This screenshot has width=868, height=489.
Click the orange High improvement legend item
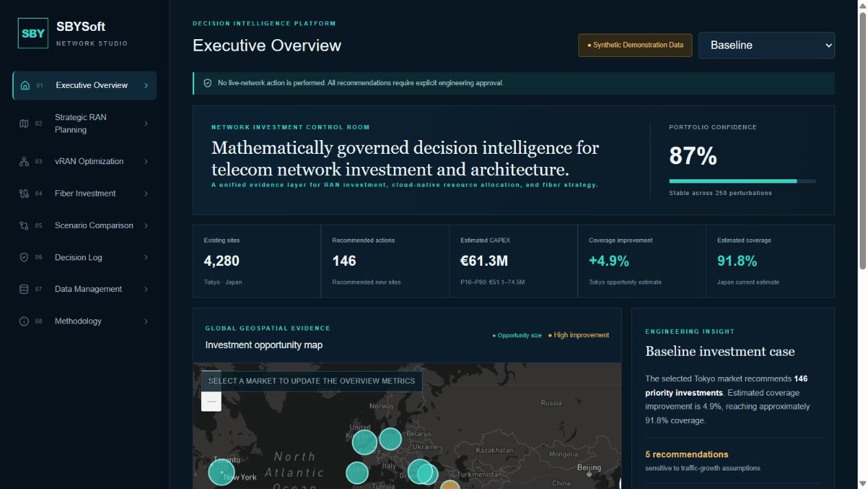578,335
